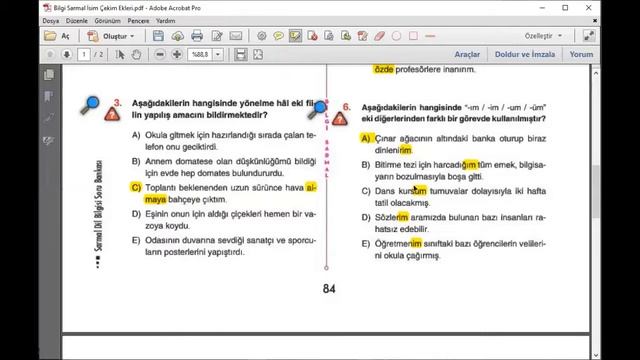640x360 pixels.
Task: Click the delete page icon with red mark
Action: click(312, 36)
